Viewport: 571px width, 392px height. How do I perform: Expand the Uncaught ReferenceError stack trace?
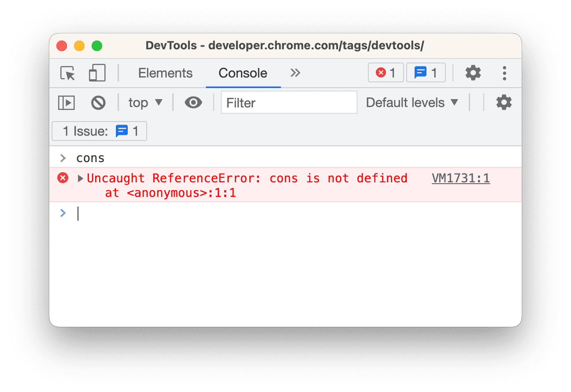(x=81, y=178)
